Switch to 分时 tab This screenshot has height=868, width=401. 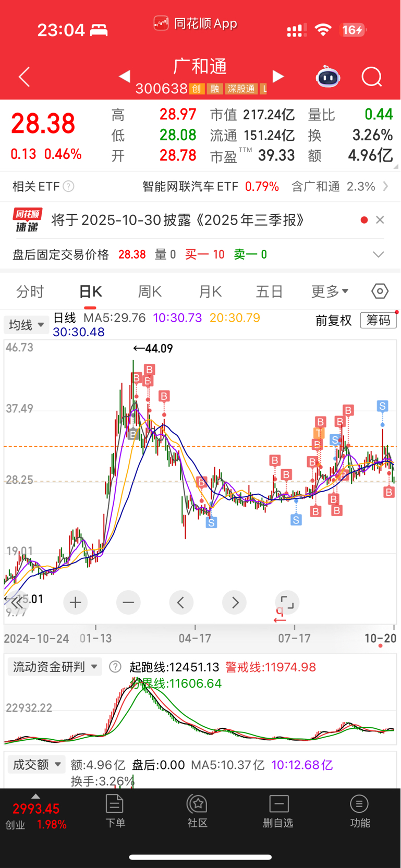30,291
